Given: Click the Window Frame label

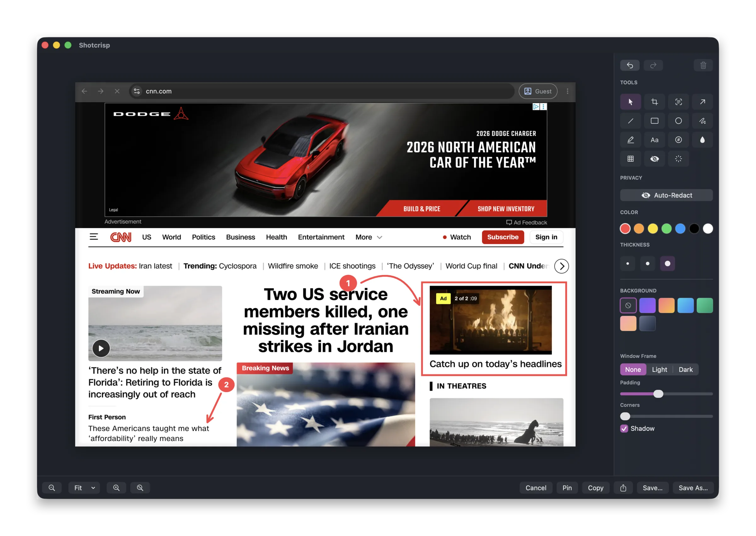Looking at the screenshot, I should 638,356.
